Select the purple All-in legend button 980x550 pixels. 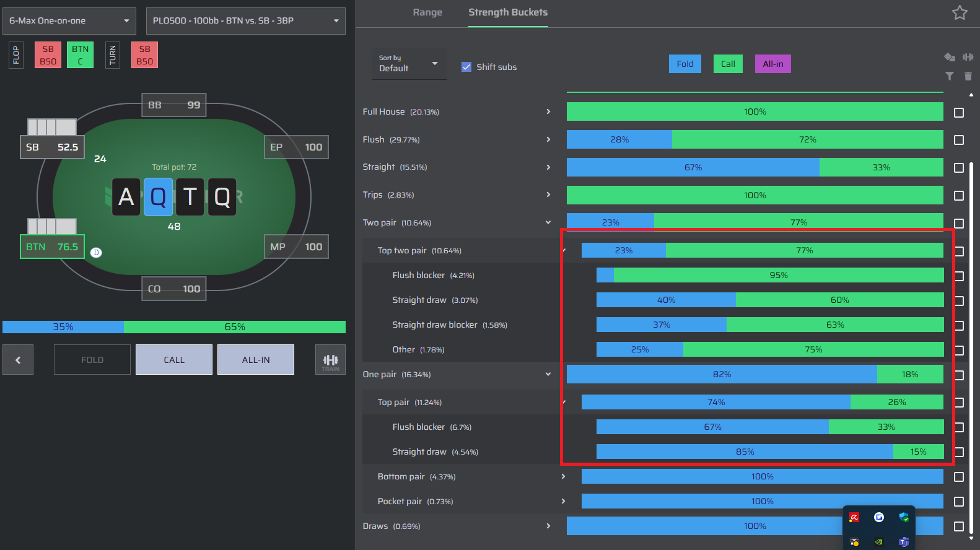coord(773,64)
